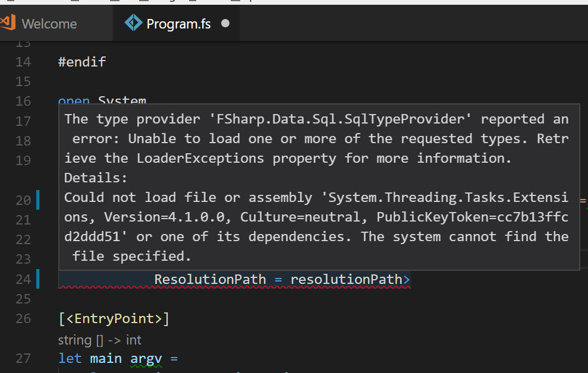This screenshot has width=588, height=373.
Task: Click line number 26 near EntryPoint
Action: tap(23, 318)
